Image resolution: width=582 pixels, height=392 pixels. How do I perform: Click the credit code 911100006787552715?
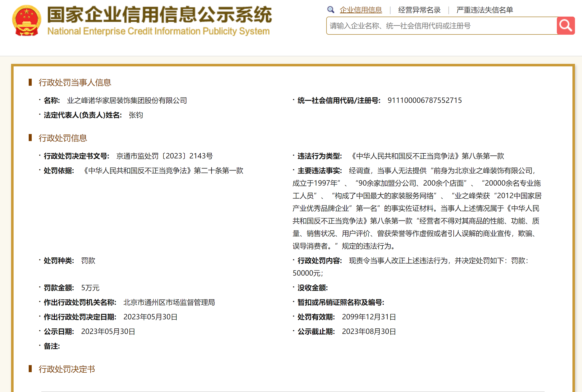(x=424, y=100)
